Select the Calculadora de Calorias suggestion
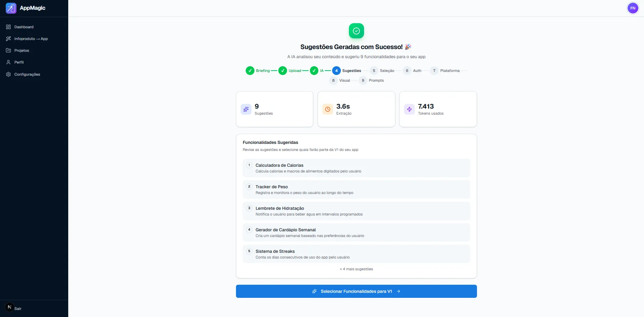The width and height of the screenshot is (644, 317). [356, 168]
